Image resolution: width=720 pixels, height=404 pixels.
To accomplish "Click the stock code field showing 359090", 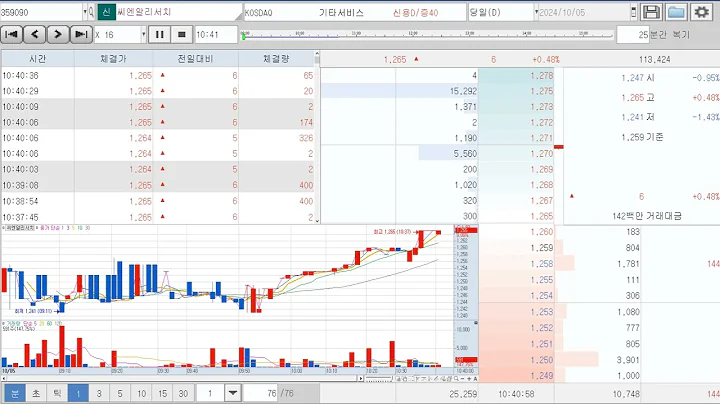I will 41,12.
